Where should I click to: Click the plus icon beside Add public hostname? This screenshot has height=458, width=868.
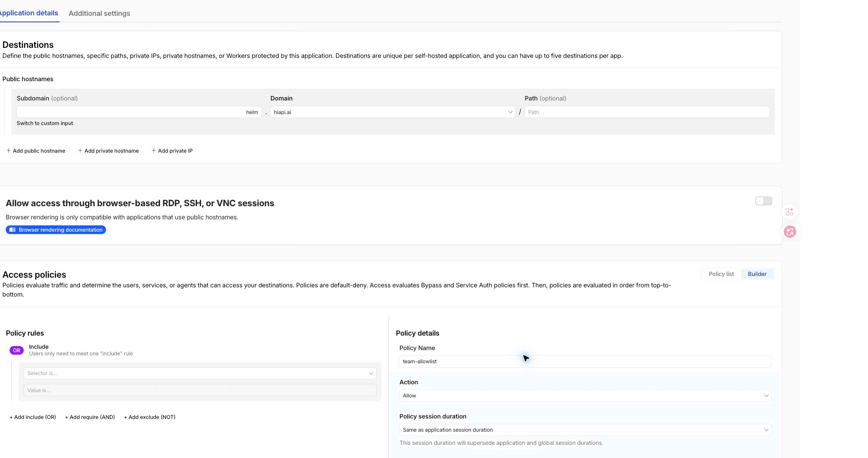coord(8,150)
